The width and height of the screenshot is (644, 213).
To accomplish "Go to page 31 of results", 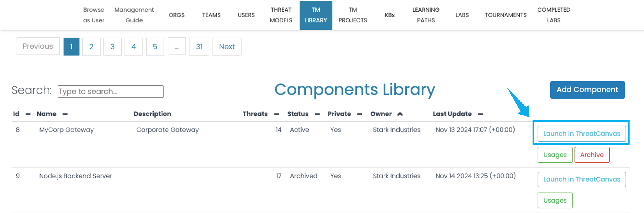I will pyautogui.click(x=199, y=47).
